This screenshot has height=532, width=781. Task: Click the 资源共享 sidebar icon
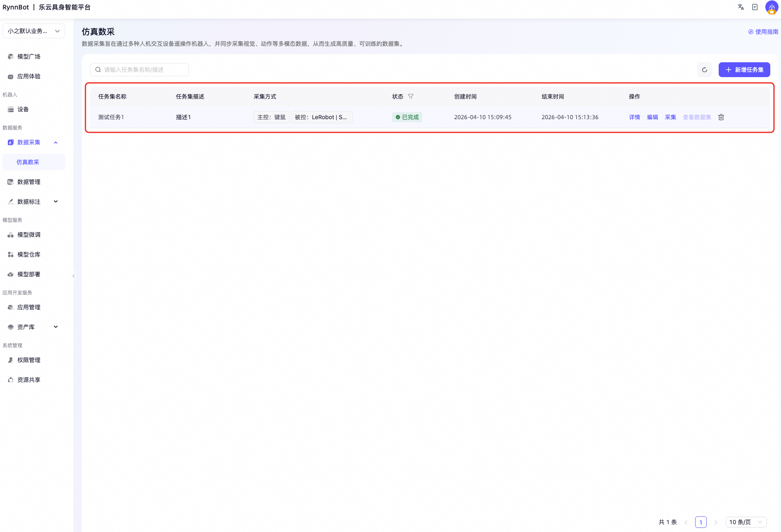[x=11, y=380]
